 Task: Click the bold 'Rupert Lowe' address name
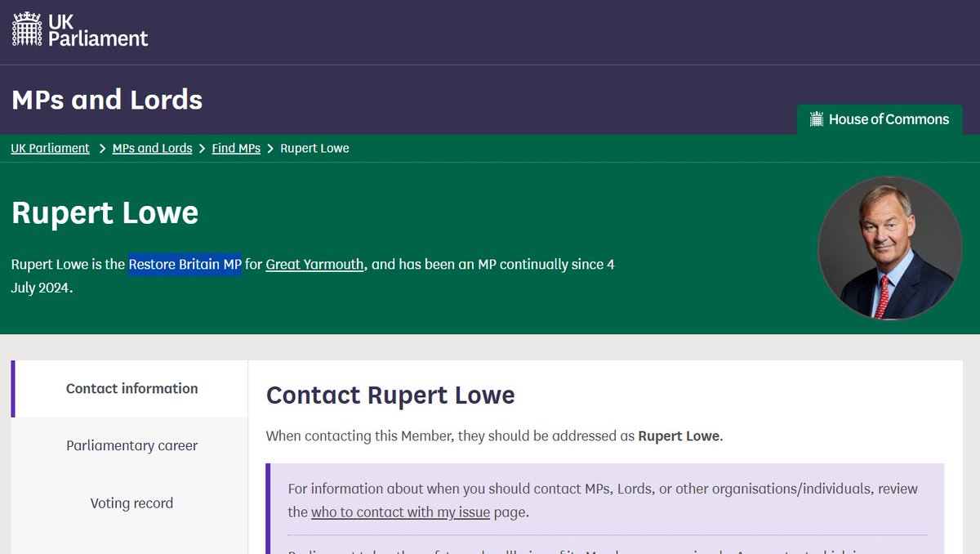679,436
